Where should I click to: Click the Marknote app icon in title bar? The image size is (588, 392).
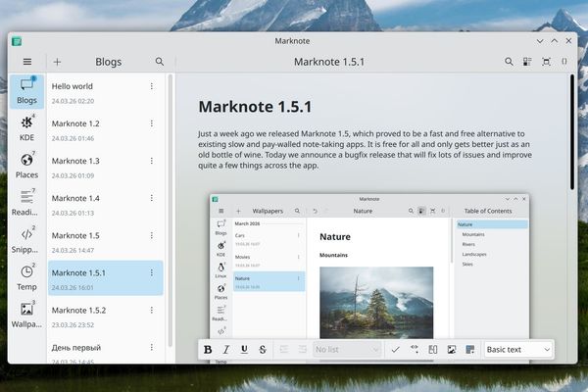coord(17,41)
